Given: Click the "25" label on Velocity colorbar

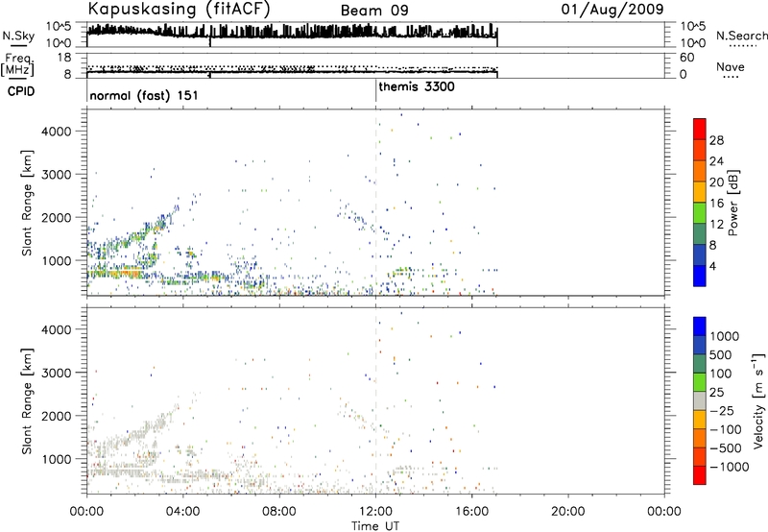Looking at the screenshot, I should tap(716, 393).
